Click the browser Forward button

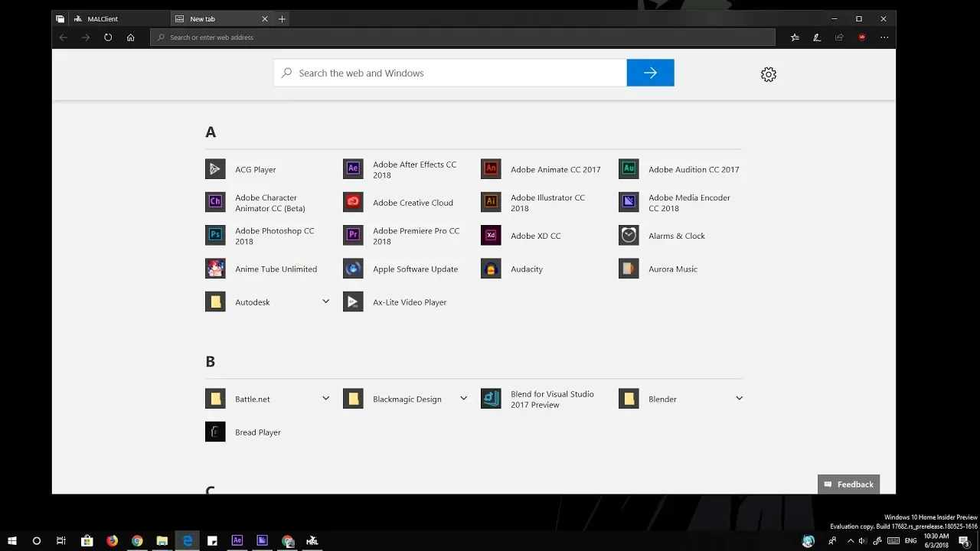tap(86, 37)
